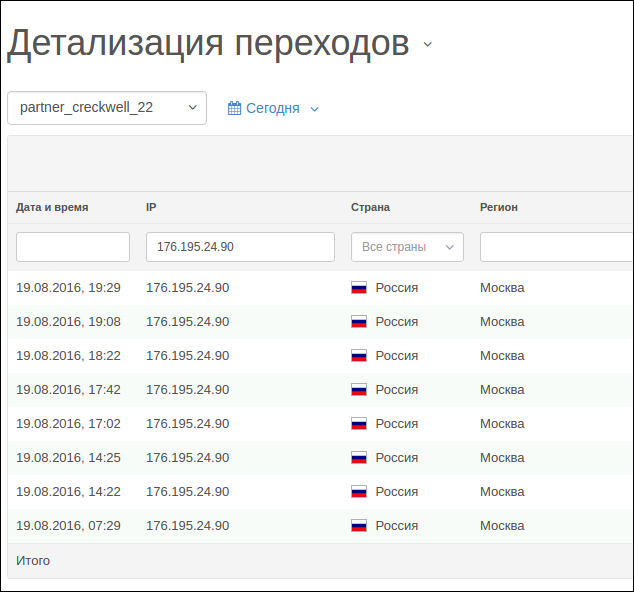Click the calendar icon next to Сегодня
Screen dimensions: 634x592
[235, 108]
